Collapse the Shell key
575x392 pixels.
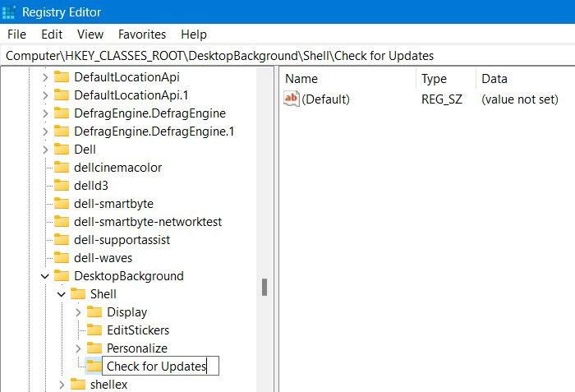62,294
